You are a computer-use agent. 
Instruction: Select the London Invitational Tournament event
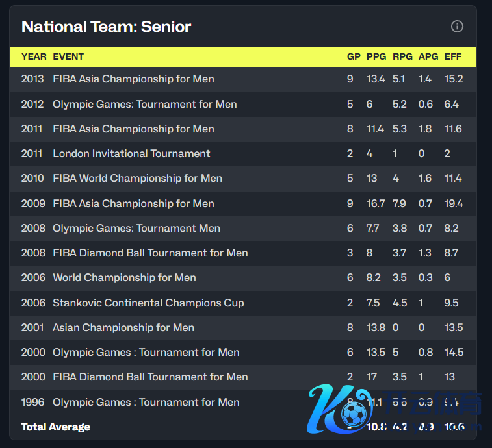click(131, 154)
